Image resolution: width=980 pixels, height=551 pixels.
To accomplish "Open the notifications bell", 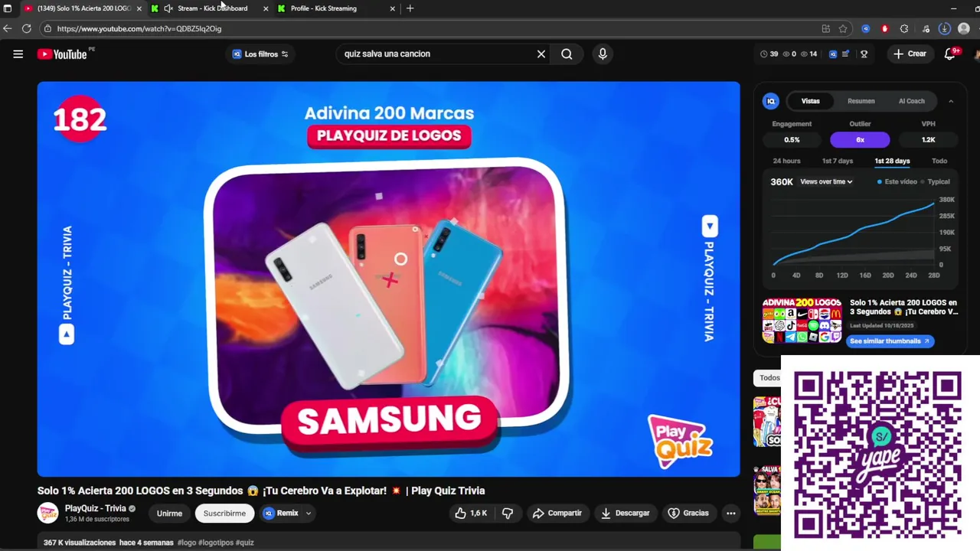I will pos(949,54).
